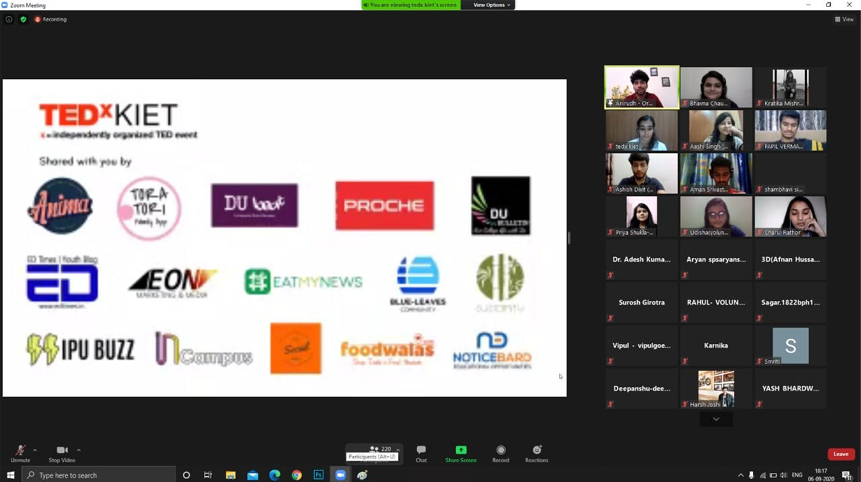
Task: Click the green encryption shield icon
Action: [23, 19]
